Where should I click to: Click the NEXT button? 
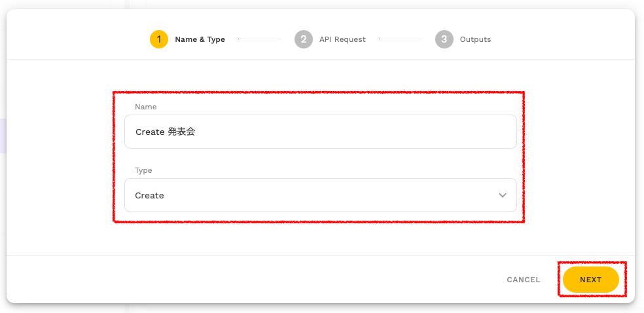click(590, 280)
